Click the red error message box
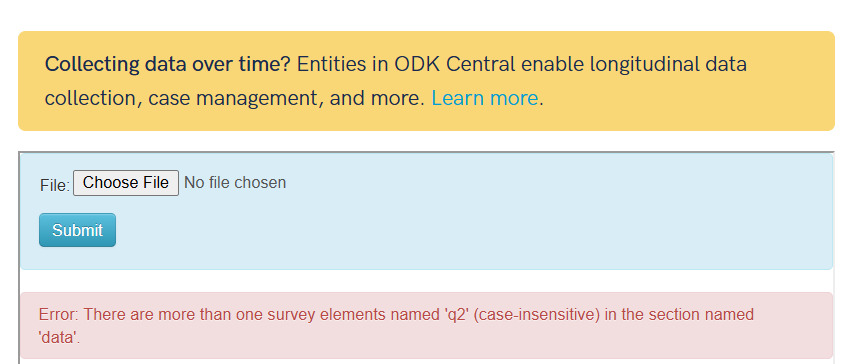Image resolution: width=847 pixels, height=364 pixels. pos(427,326)
